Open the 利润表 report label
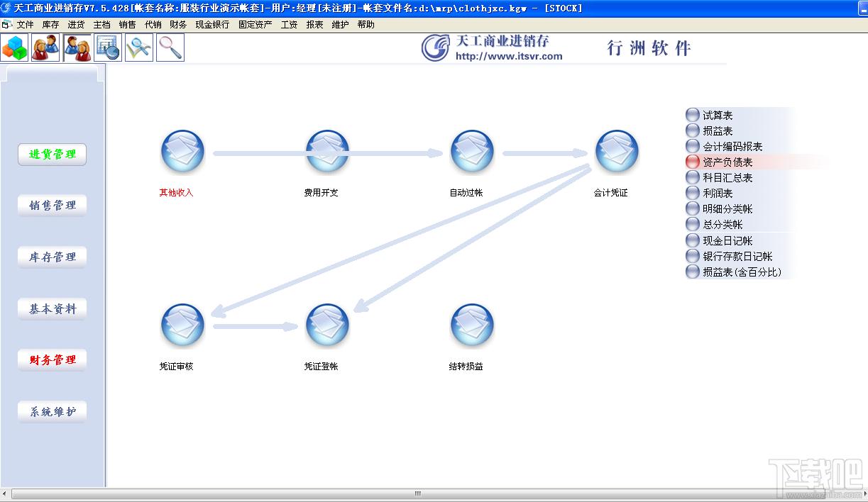 tap(718, 193)
